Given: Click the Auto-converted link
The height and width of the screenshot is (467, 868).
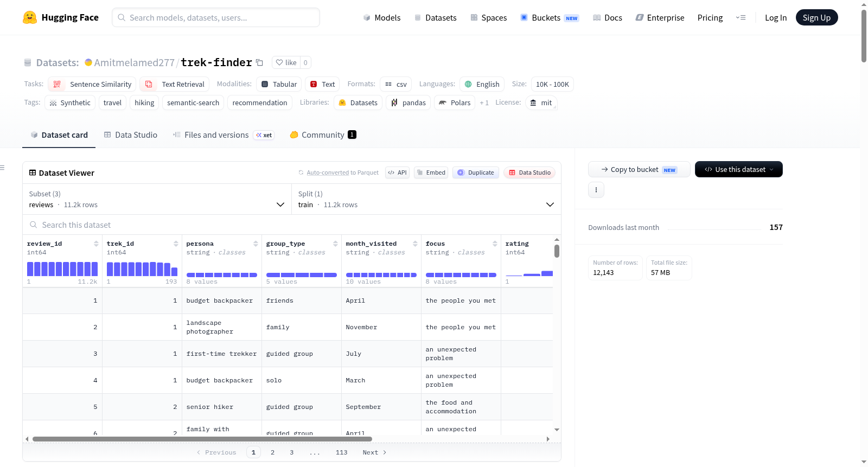Looking at the screenshot, I should click(x=328, y=172).
